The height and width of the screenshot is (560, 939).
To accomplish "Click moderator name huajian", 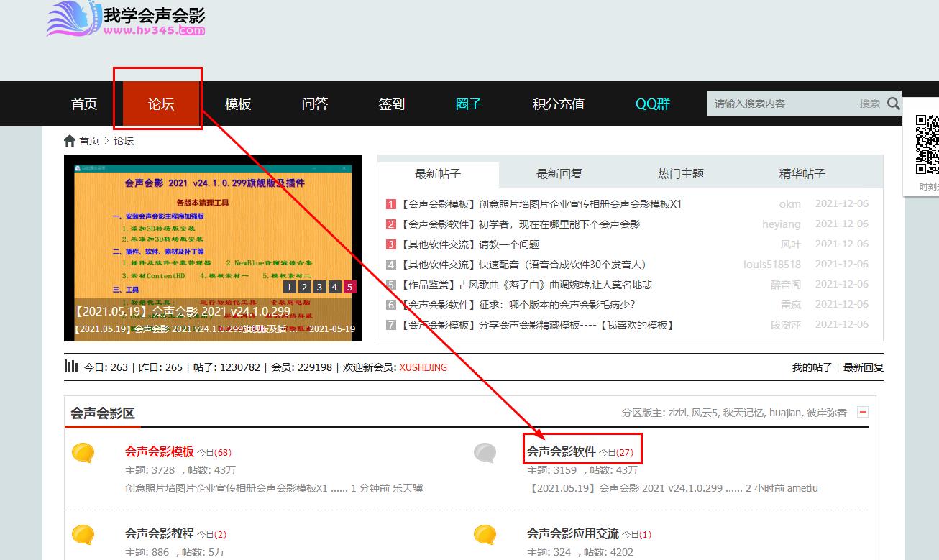I will pos(785,413).
